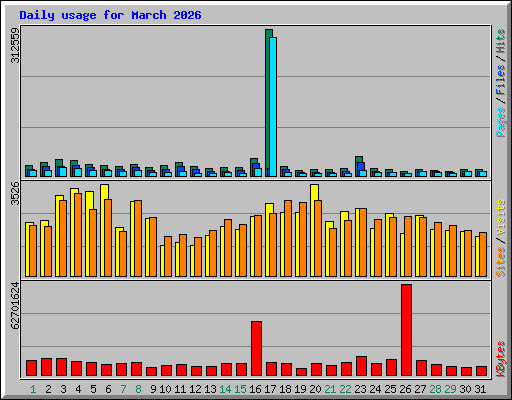This screenshot has height=400, width=512.
Task: Click the tall cyan Pages bar for day 17
Action: (x=273, y=107)
